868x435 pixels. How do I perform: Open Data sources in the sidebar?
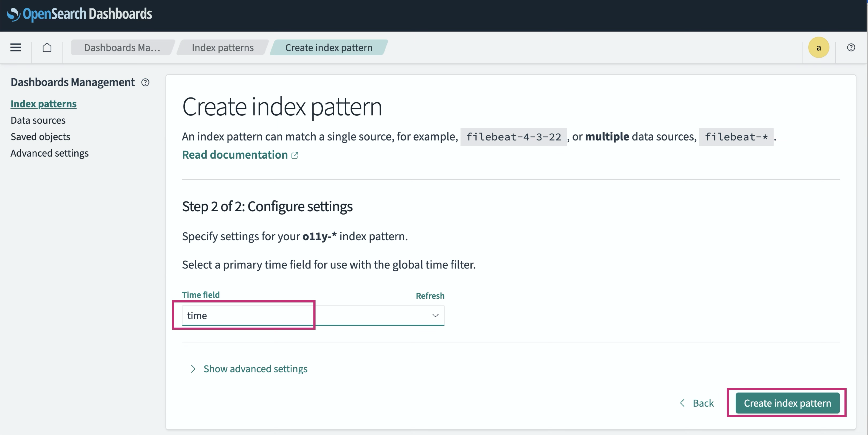pyautogui.click(x=38, y=120)
